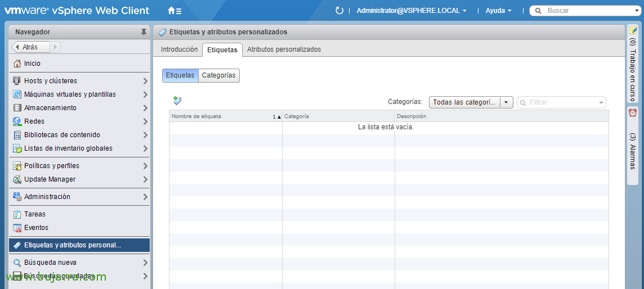Select Etiquetas y atributos personal... item
Viewport: 644px width, 289px height.
click(x=79, y=245)
